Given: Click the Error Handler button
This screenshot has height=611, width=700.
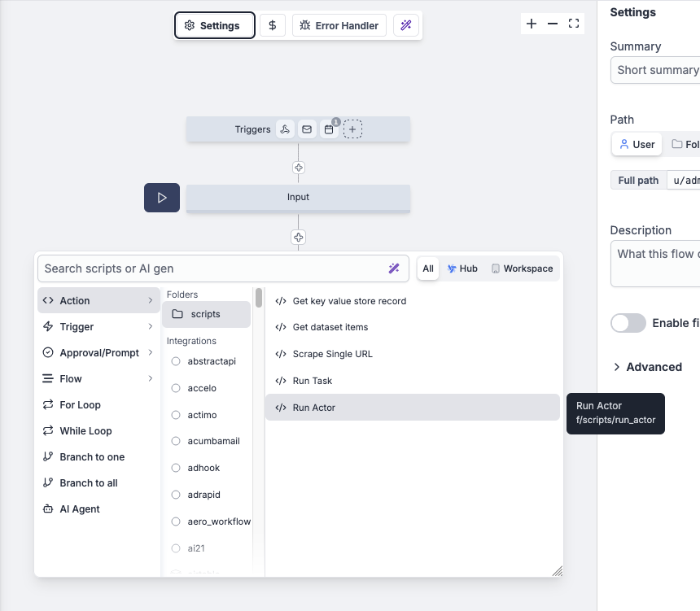Looking at the screenshot, I should pos(339,25).
